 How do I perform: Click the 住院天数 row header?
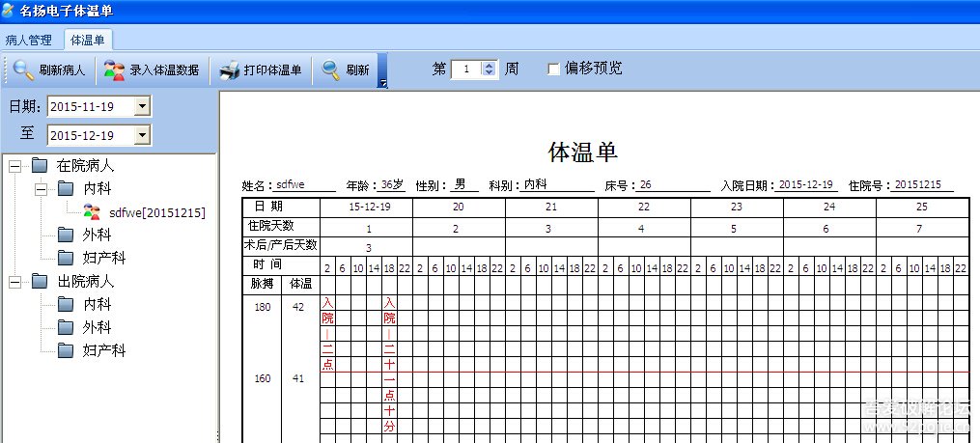[281, 226]
